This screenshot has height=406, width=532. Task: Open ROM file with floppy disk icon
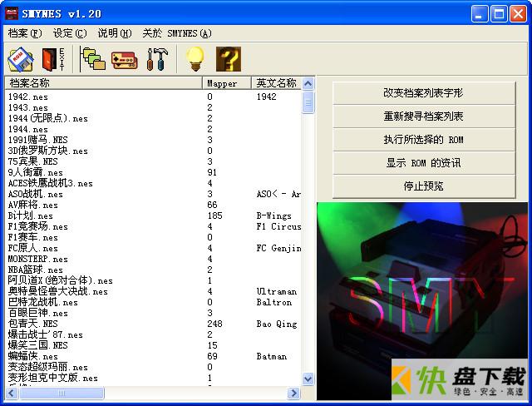(x=20, y=59)
